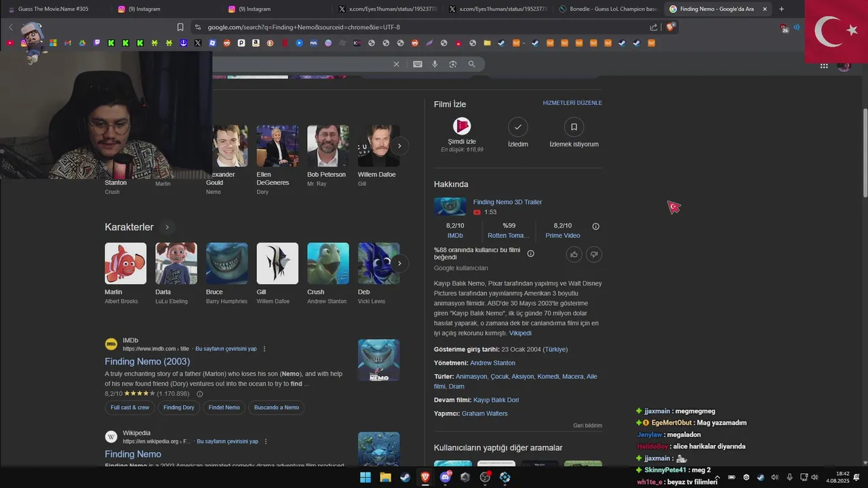Click the Finding Dory chip
868x488 pixels.
click(179, 407)
